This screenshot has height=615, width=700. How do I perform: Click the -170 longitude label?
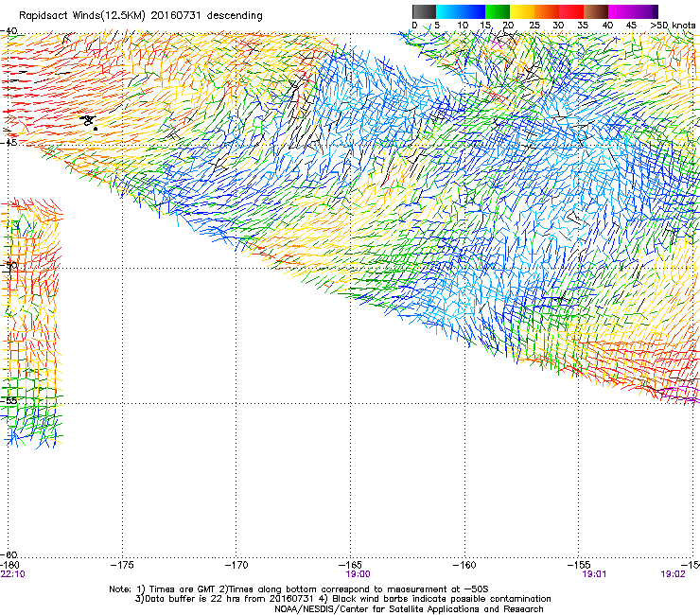(x=236, y=565)
